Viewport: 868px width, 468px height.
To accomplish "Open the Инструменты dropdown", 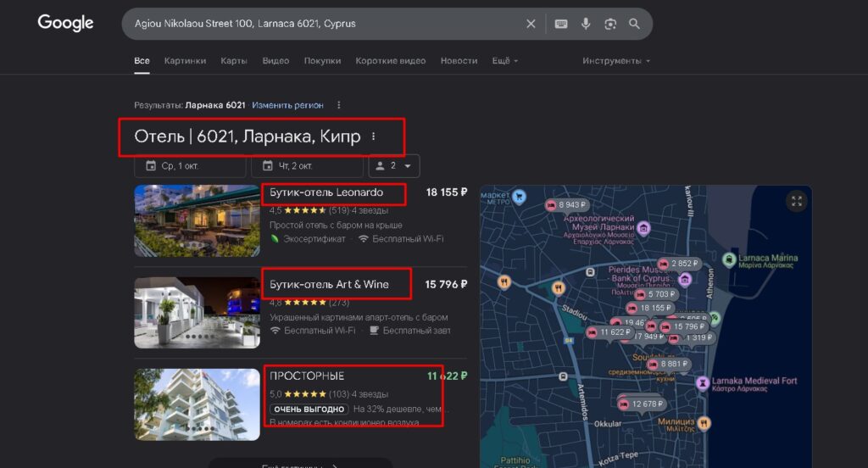I will [x=616, y=61].
